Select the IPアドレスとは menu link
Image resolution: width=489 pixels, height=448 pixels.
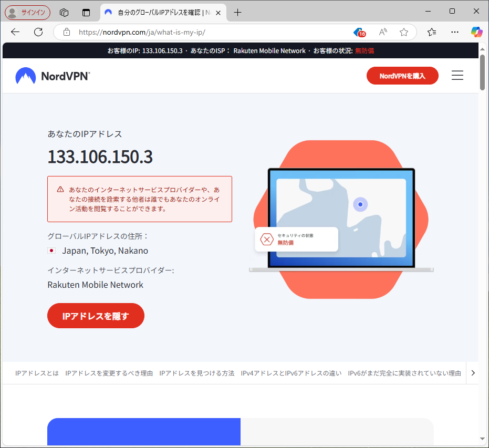[37, 373]
